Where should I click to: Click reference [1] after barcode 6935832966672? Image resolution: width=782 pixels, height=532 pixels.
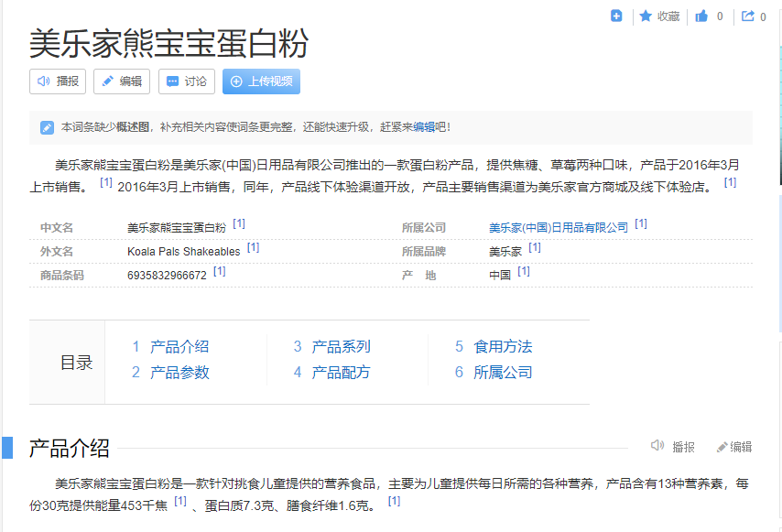[x=220, y=271]
